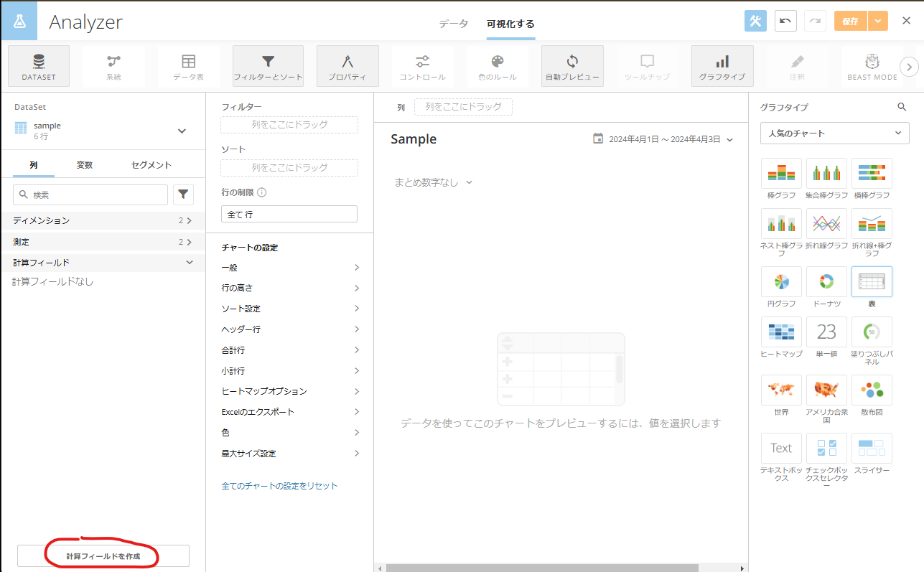Open BEAST MODE from the toolbar
The width and height of the screenshot is (924, 572).
872,66
